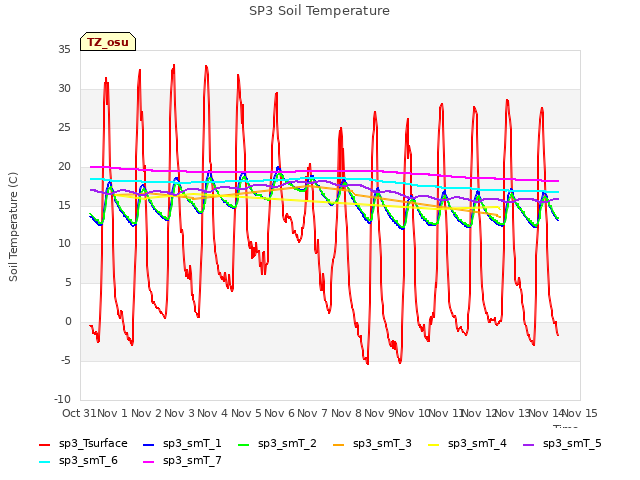Click the -5 y-axis tick label

(66, 360)
